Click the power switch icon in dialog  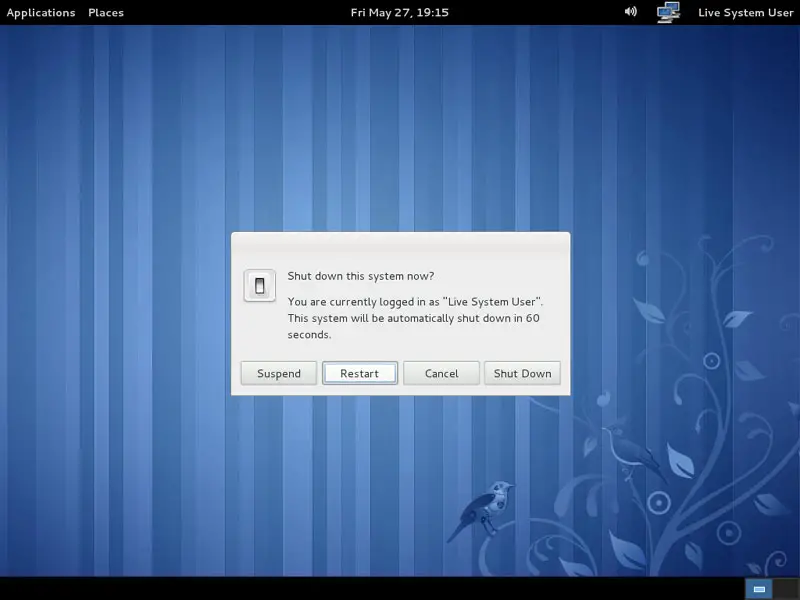260,286
